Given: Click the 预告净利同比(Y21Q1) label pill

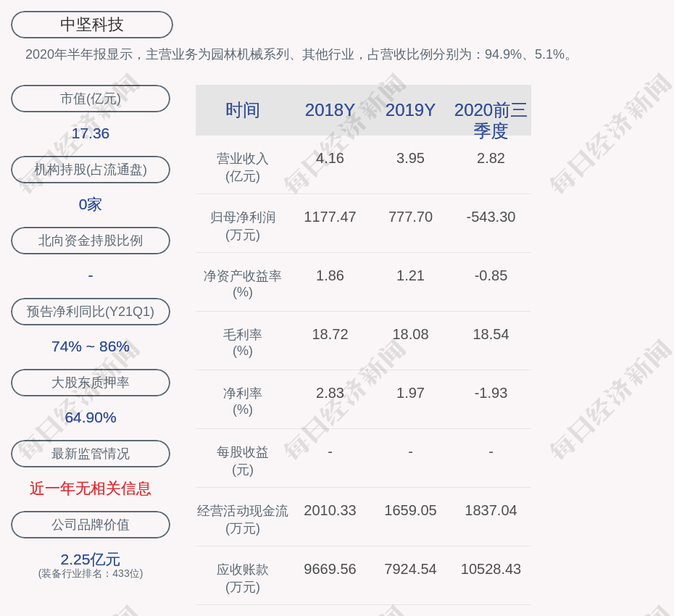Looking at the screenshot, I should tap(91, 311).
